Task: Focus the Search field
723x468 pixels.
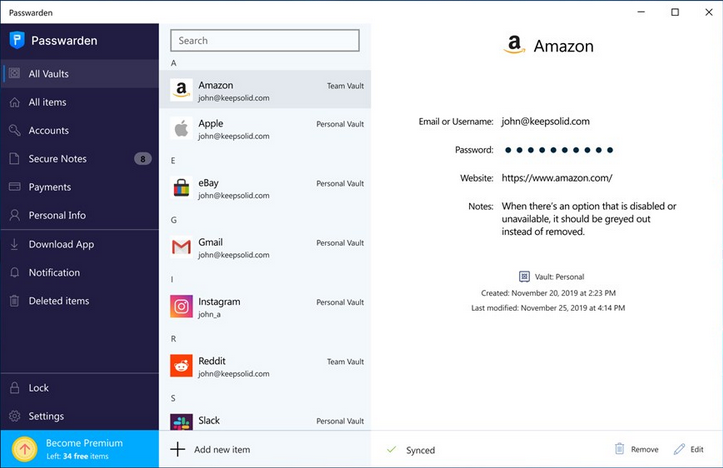Action: (265, 41)
